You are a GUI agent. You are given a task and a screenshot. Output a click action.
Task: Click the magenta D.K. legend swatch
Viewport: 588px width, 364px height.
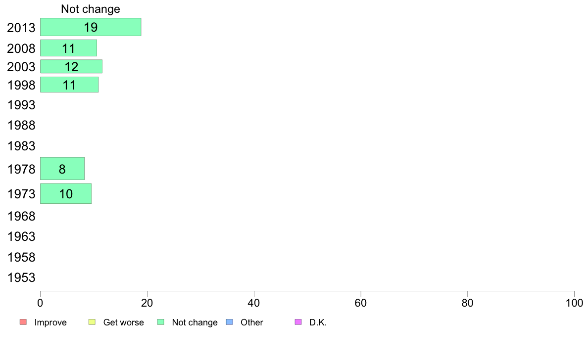coord(298,322)
